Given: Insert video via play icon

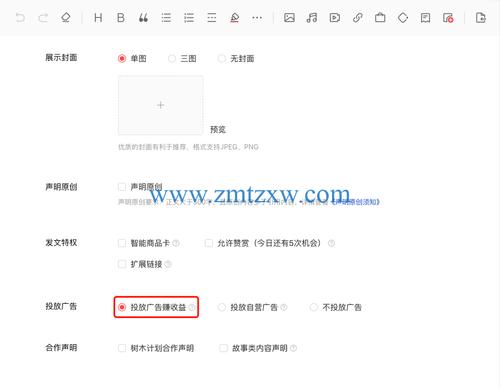Looking at the screenshot, I should (x=335, y=17).
